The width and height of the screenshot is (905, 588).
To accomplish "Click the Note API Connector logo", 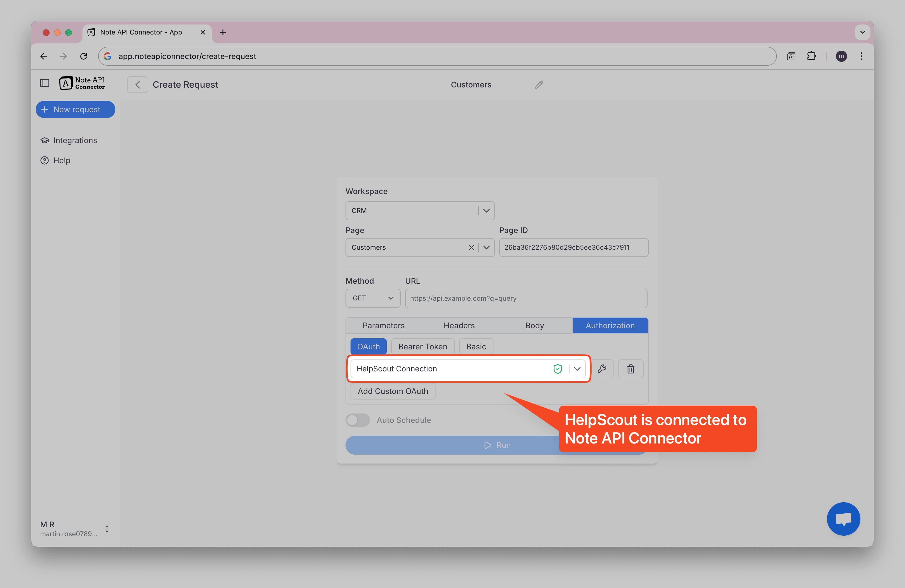I will click(x=82, y=83).
